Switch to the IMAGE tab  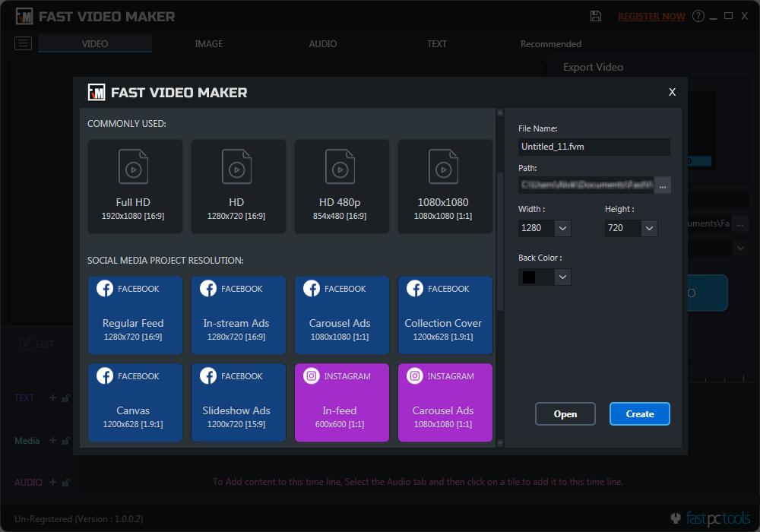click(209, 43)
